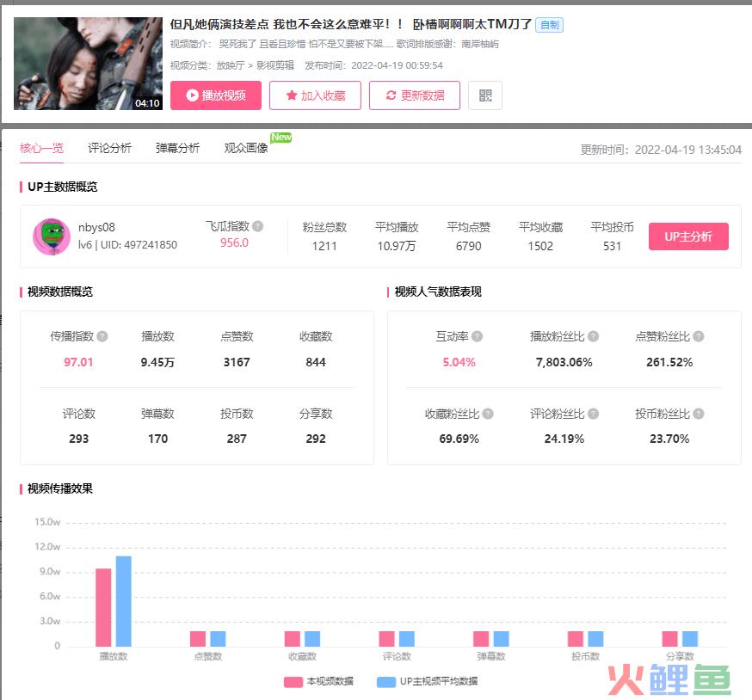This screenshot has width=752, height=700.
Task: Click the 平均收藏 value 1502
Action: 540,246
